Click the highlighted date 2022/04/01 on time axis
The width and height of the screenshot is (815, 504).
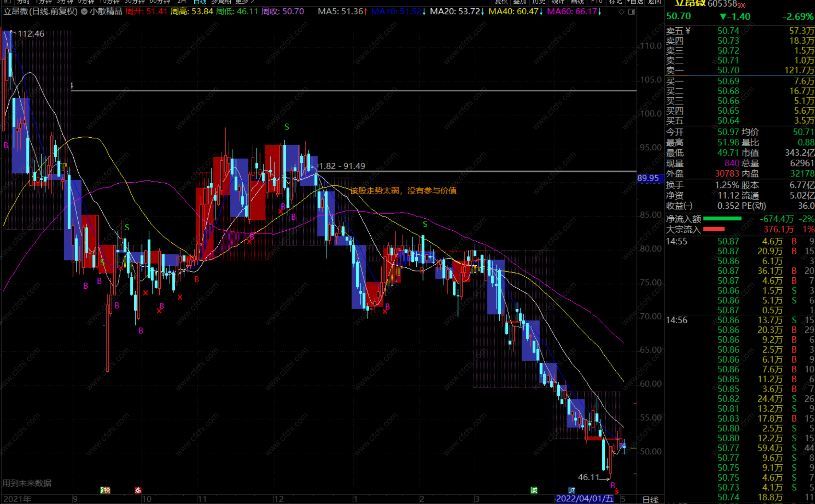point(585,499)
